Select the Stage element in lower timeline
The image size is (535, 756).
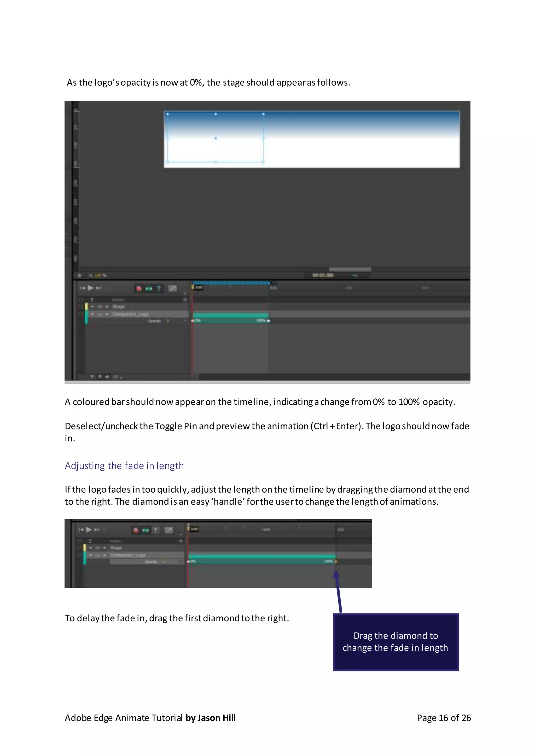(116, 548)
